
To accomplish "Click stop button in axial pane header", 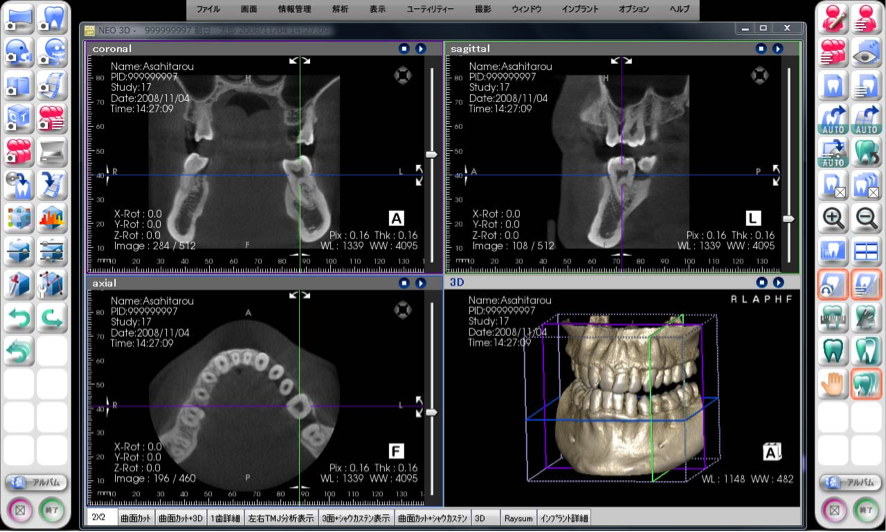I will (x=403, y=283).
